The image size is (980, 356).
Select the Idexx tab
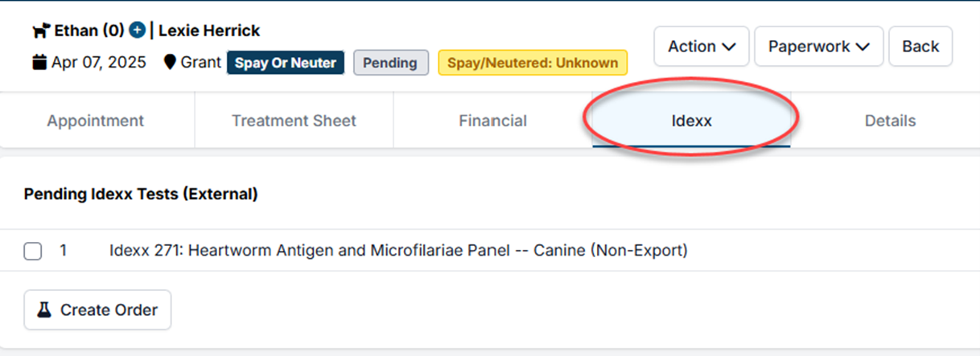click(x=691, y=121)
